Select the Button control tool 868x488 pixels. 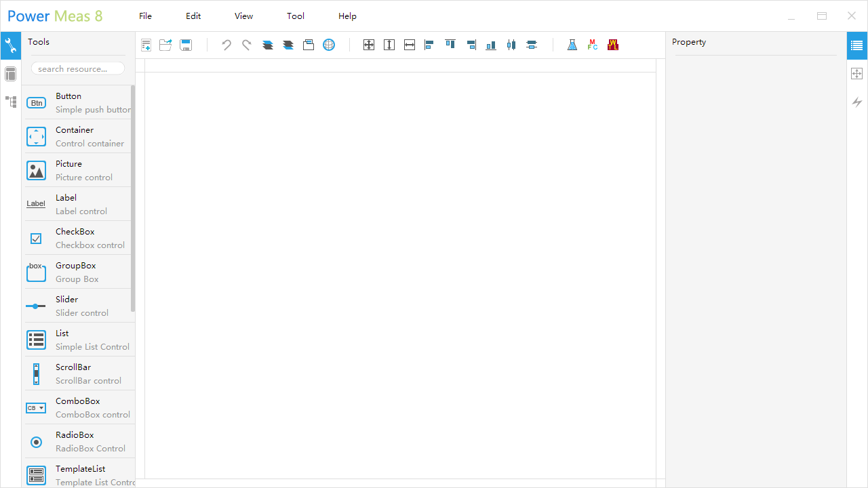79,102
